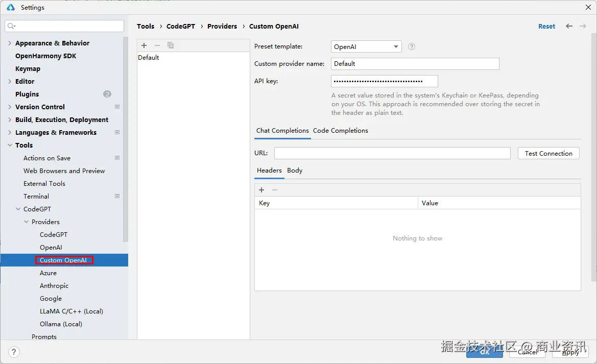597x364 pixels.
Task: Click the Apply button
Action: pos(570,352)
